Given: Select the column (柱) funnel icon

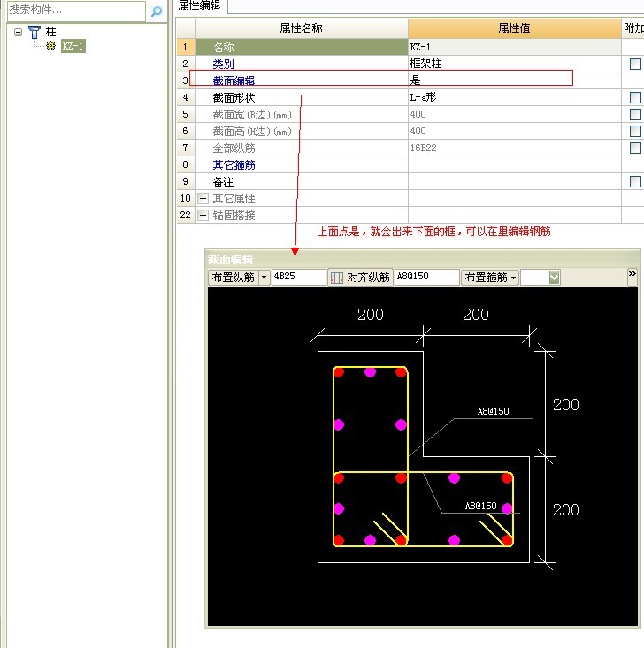Looking at the screenshot, I should pyautogui.click(x=34, y=32).
